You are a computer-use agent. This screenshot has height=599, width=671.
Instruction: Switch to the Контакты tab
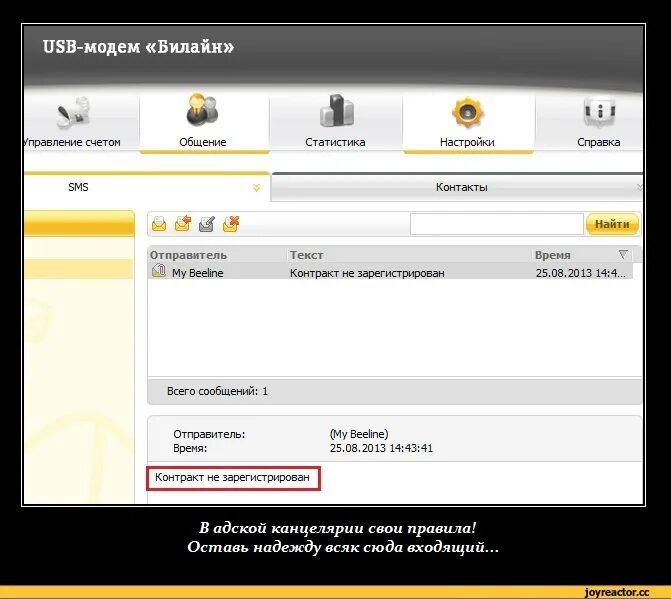tap(457, 187)
